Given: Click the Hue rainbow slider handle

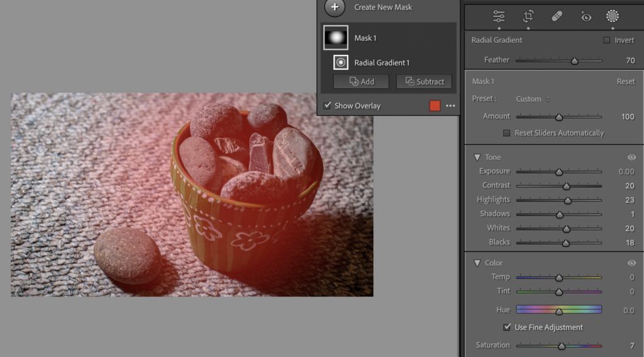Looking at the screenshot, I should tap(559, 312).
